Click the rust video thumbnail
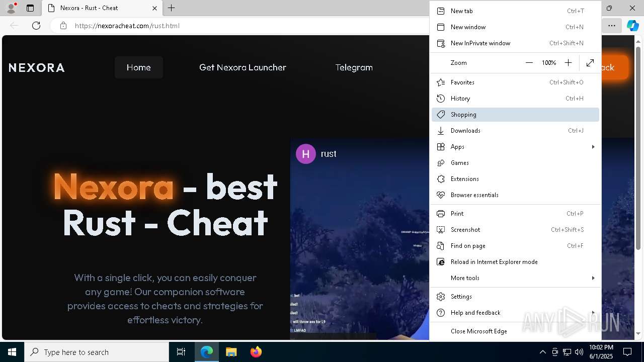Image resolution: width=644 pixels, height=362 pixels. point(360,239)
